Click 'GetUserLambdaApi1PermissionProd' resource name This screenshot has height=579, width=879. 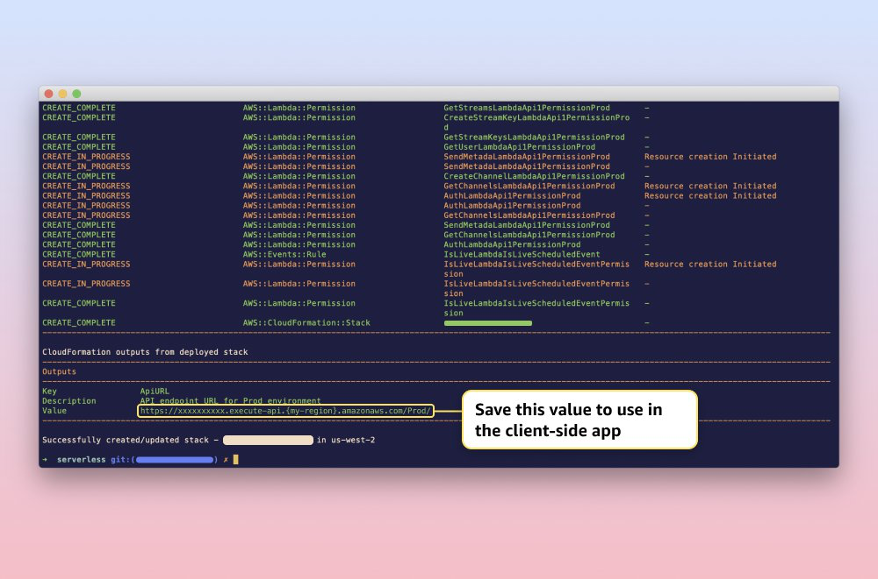[519, 147]
